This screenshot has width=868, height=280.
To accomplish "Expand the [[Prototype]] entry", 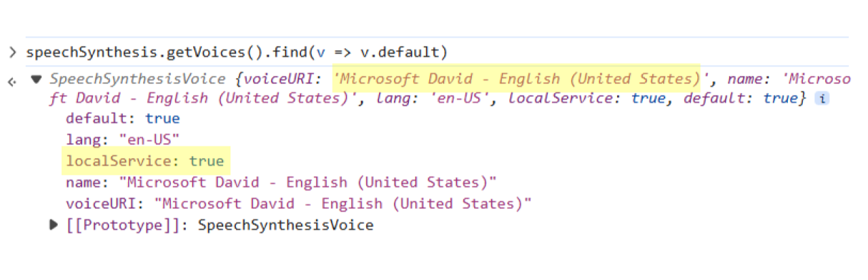I will click(x=54, y=224).
